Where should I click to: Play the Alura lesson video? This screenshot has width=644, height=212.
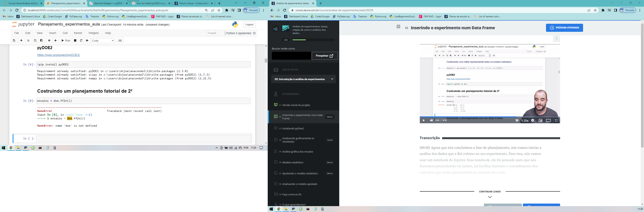pyautogui.click(x=424, y=120)
